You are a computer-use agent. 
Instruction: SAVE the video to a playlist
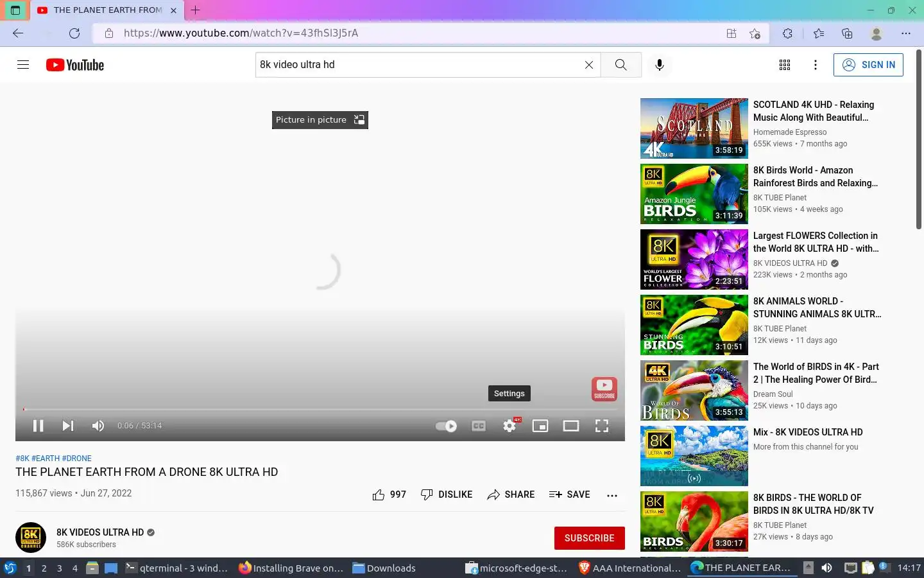click(x=570, y=495)
